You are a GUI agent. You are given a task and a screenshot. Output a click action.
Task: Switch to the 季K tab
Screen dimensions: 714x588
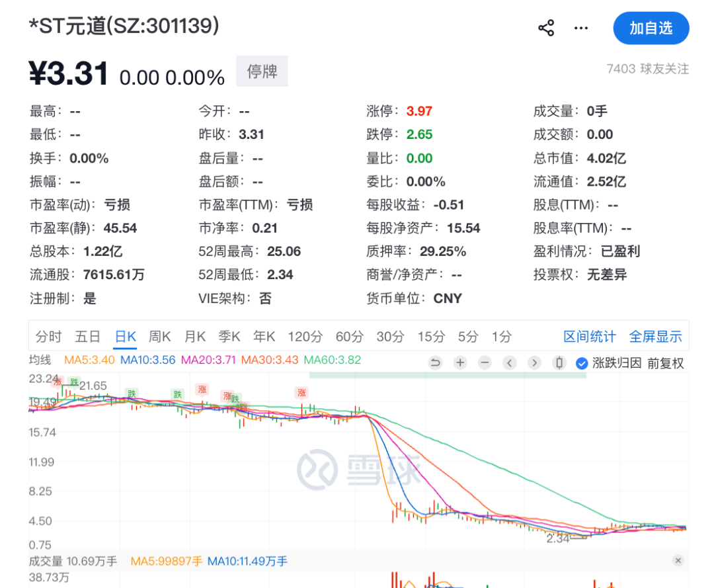(x=229, y=337)
